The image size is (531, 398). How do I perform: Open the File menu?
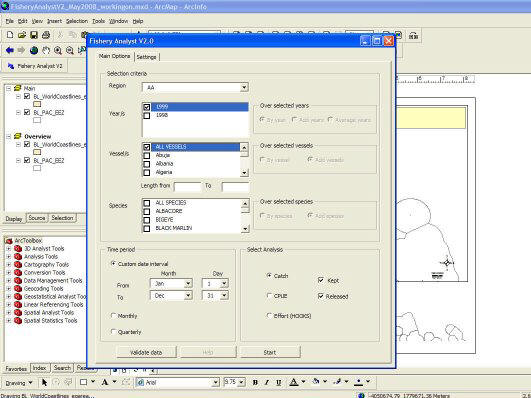9,21
